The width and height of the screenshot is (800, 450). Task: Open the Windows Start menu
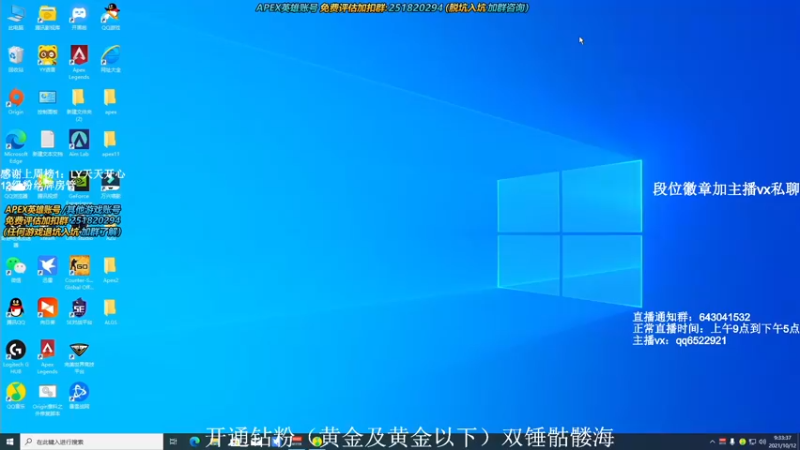pos(10,441)
